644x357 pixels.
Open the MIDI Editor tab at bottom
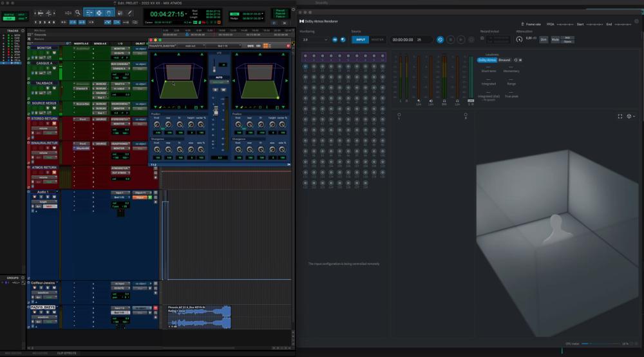point(13,353)
